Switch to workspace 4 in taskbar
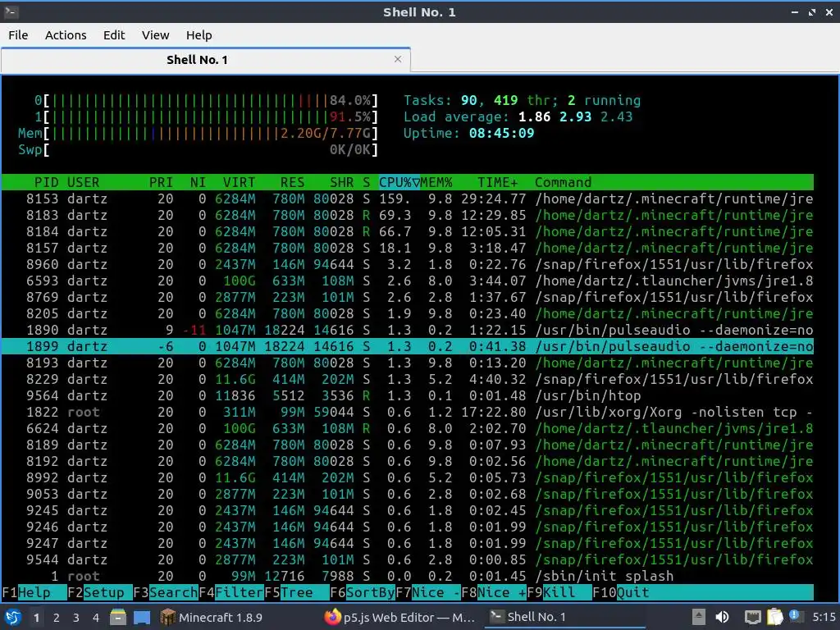 click(x=96, y=618)
